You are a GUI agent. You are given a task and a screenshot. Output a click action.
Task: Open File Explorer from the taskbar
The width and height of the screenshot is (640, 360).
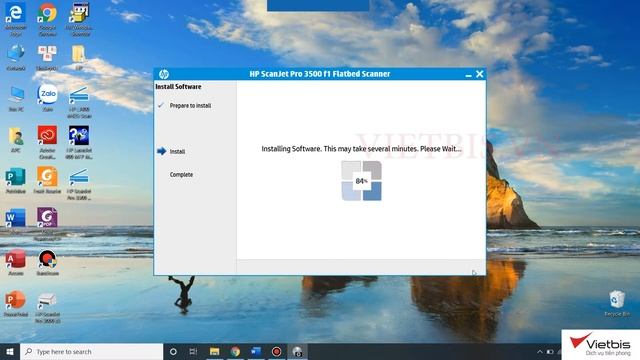[x=214, y=351]
